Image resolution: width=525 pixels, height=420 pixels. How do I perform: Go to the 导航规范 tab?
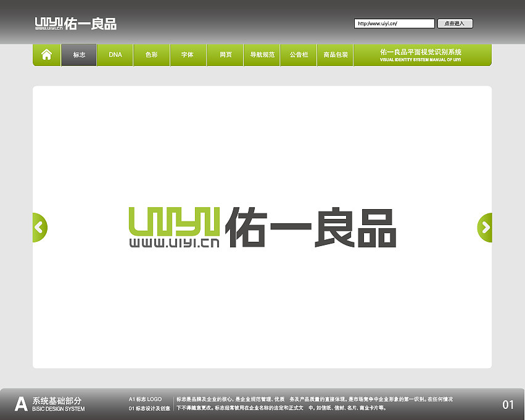point(262,55)
